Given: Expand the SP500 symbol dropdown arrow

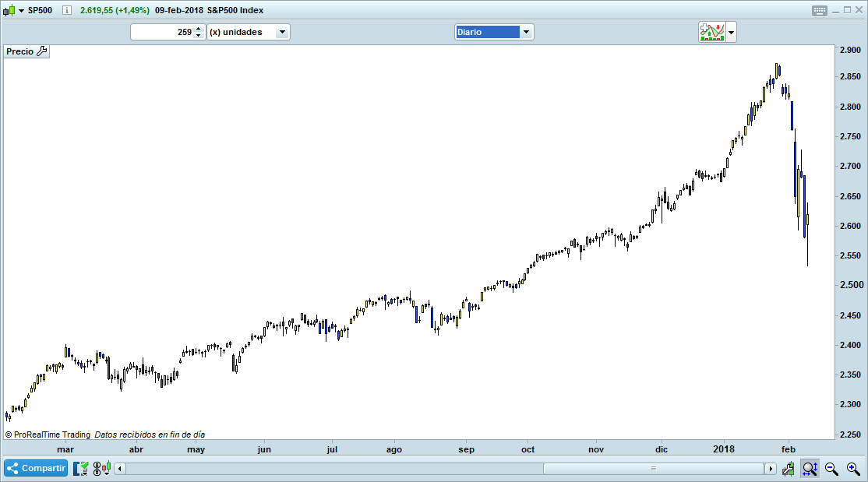Looking at the screenshot, I should (x=21, y=11).
